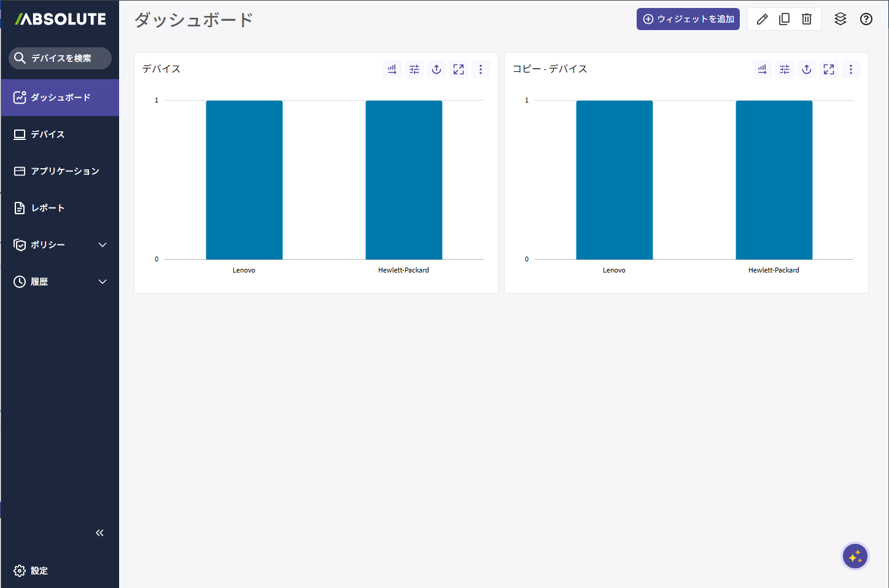
Task: Click the ウィジェットを追加 button
Action: click(x=688, y=19)
